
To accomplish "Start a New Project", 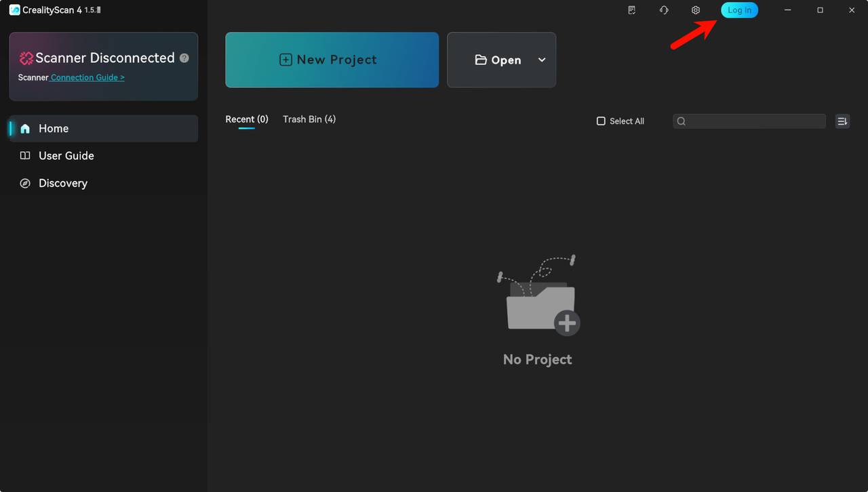I will point(332,60).
